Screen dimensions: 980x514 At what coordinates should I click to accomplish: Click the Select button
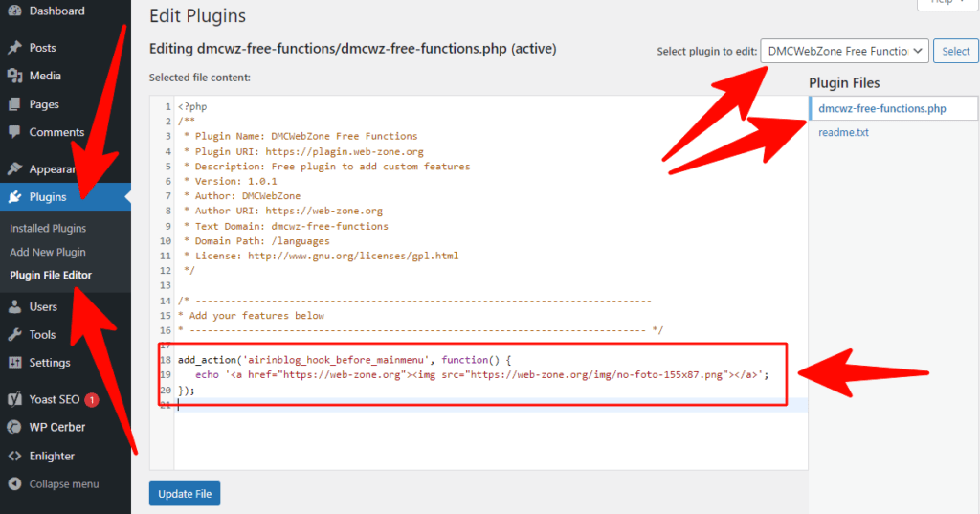956,52
